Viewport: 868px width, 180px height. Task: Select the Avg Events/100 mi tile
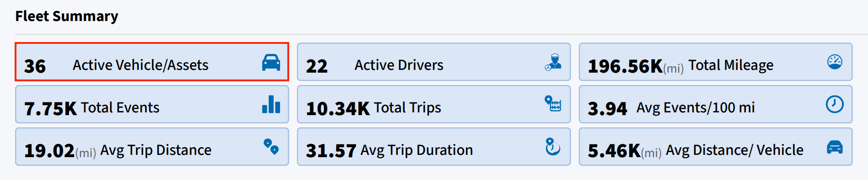pyautogui.click(x=716, y=104)
